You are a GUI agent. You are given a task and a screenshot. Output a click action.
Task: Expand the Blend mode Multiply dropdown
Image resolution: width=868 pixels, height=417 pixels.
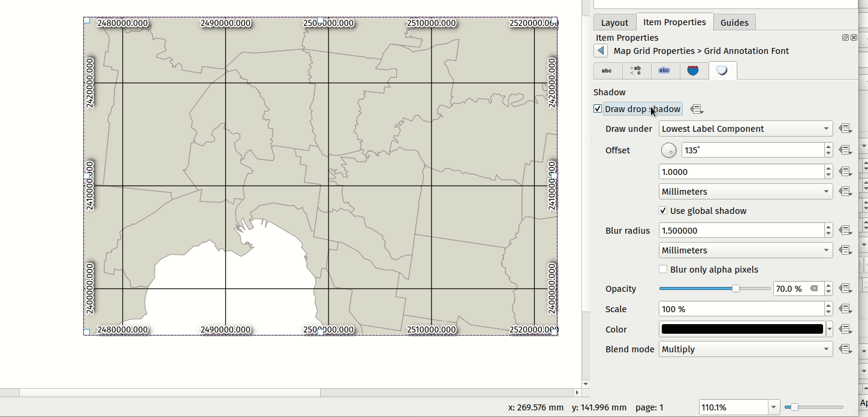click(745, 349)
